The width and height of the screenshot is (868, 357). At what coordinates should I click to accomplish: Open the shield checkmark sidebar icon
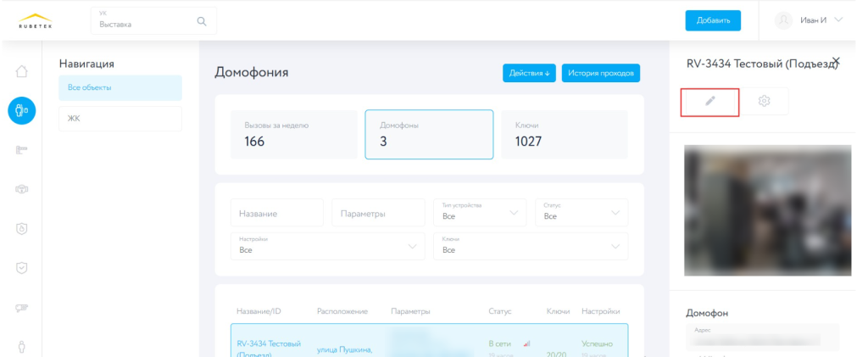click(21, 269)
